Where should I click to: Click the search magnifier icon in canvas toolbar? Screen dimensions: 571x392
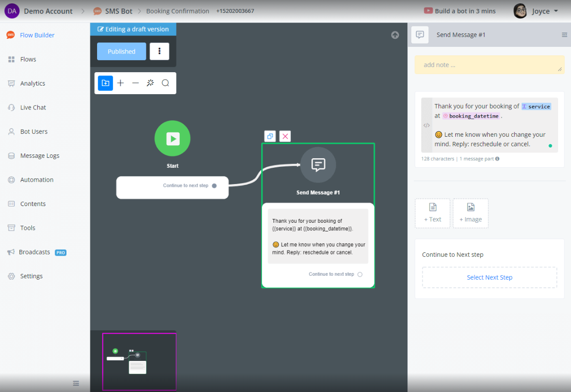tap(165, 83)
